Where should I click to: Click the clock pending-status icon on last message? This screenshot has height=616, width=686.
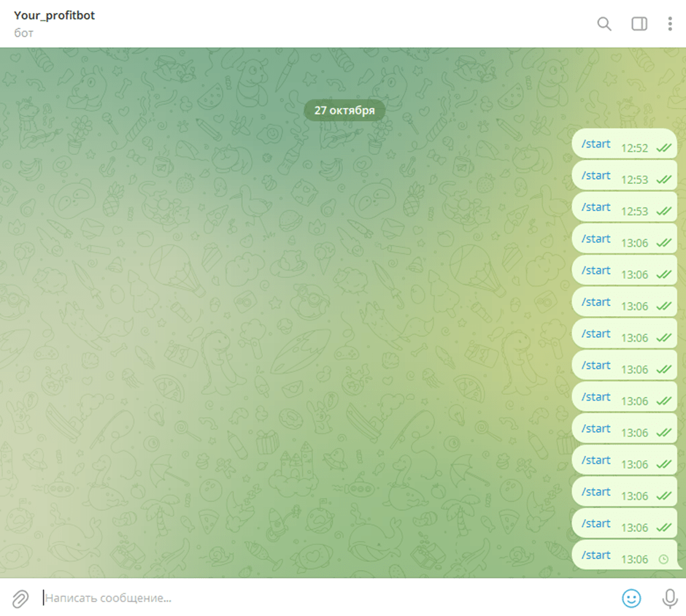[663, 559]
